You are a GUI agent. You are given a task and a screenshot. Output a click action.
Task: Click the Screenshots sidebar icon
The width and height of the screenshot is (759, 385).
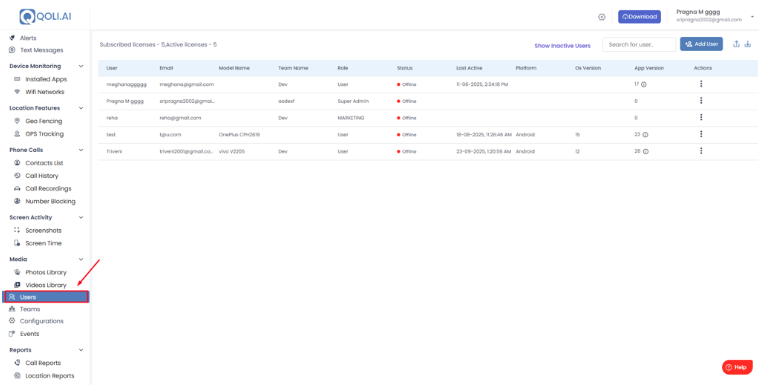[17, 231]
